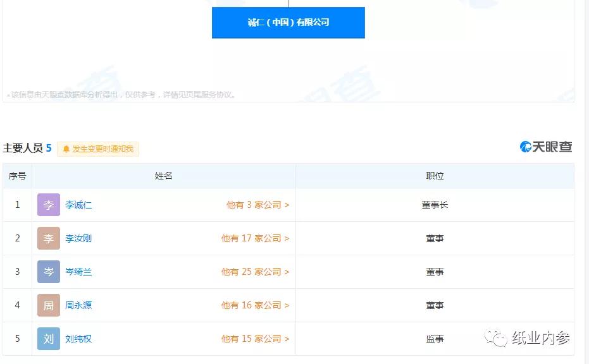Image resolution: width=589 pixels, height=364 pixels.
Task: Click 刘纯权's avatar icon
Action: (48, 339)
